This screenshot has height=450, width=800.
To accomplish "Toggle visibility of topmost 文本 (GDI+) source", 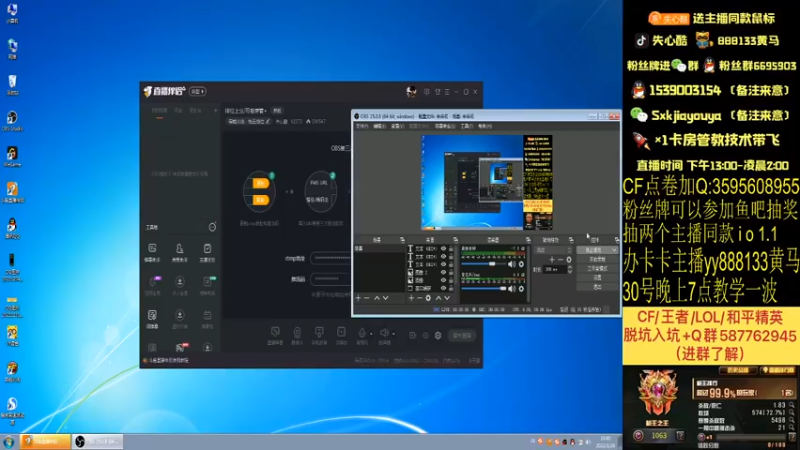I will click(443, 248).
